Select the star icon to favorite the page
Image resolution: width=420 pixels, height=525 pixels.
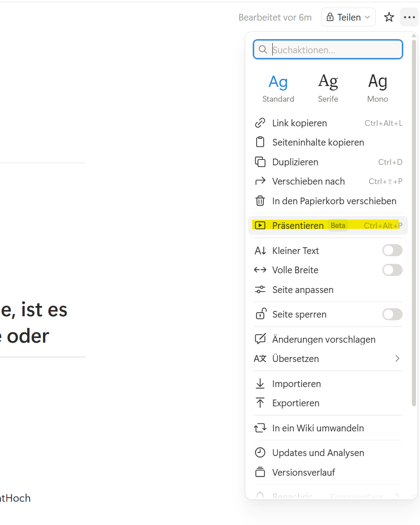(x=389, y=17)
